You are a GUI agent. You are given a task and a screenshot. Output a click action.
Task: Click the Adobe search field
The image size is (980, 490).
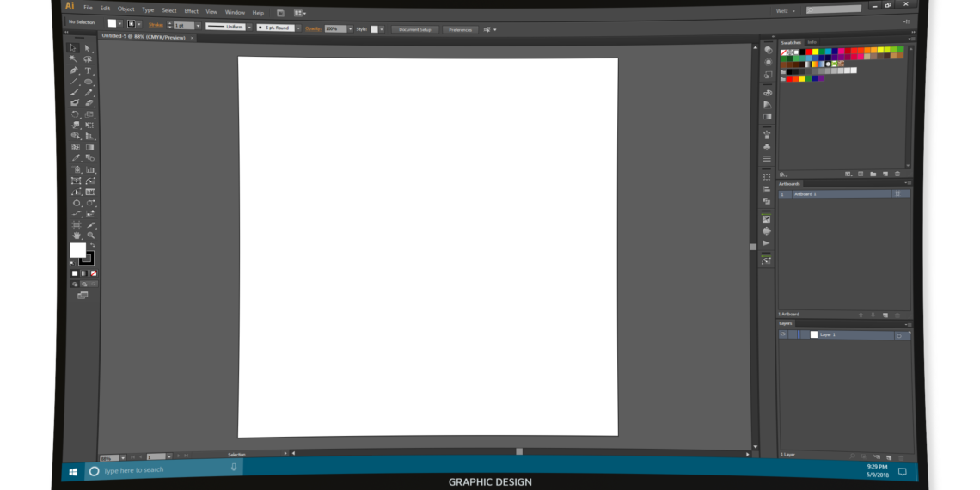(x=834, y=9)
